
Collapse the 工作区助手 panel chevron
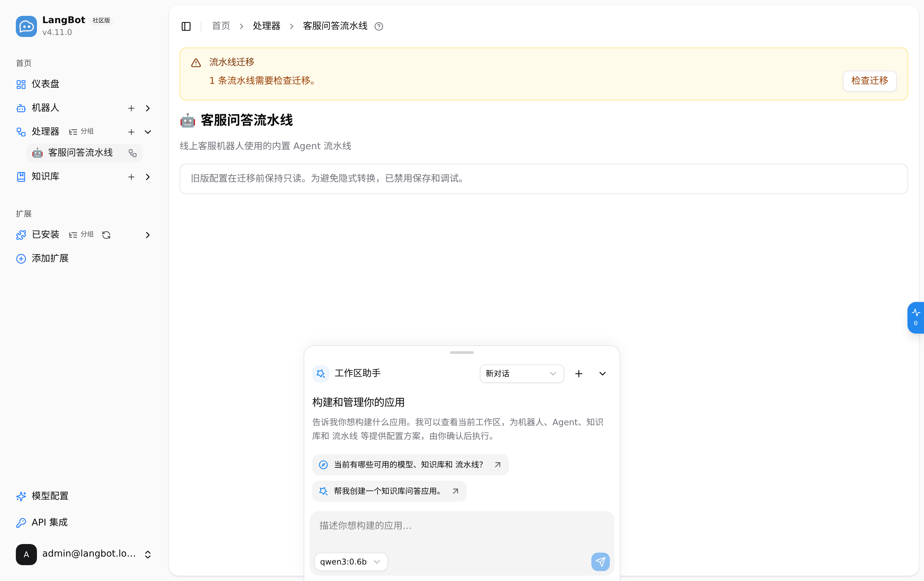click(603, 373)
